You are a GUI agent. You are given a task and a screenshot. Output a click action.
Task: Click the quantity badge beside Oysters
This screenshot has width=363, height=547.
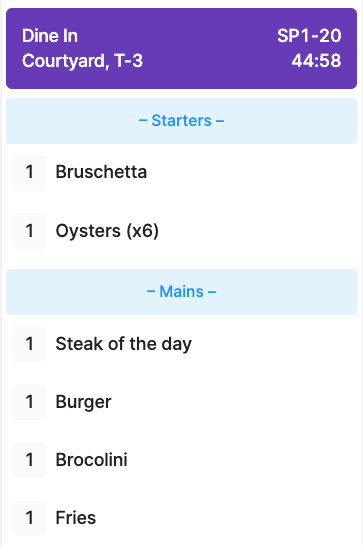click(30, 231)
